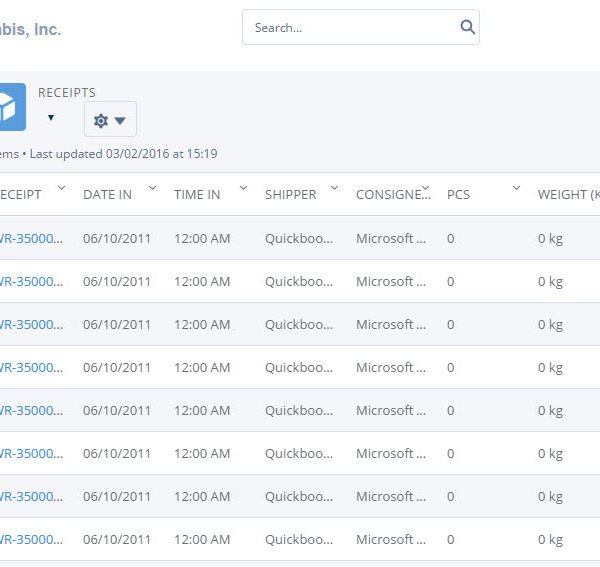Image resolution: width=600 pixels, height=567 pixels.
Task: Expand the Receipts list view selector arrow
Action: coord(51,117)
